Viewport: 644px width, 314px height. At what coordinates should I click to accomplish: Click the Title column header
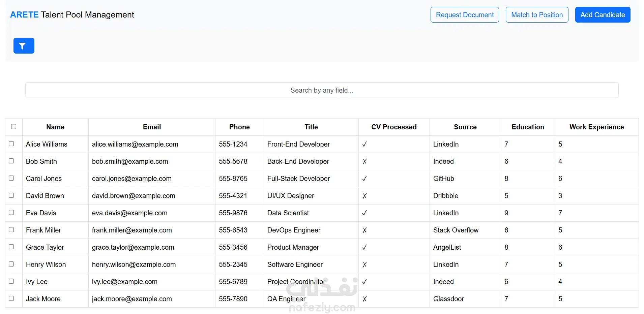tap(311, 127)
